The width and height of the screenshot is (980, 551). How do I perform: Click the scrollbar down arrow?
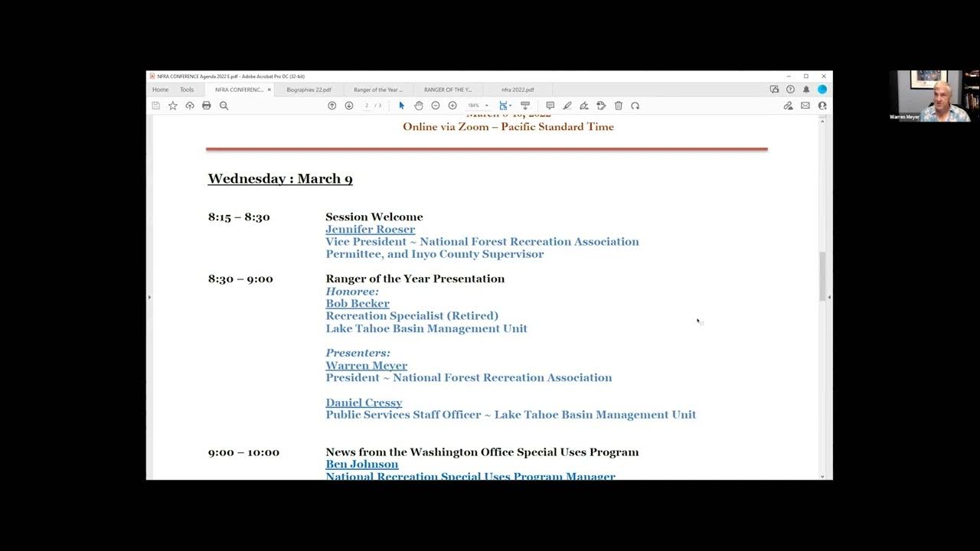823,476
